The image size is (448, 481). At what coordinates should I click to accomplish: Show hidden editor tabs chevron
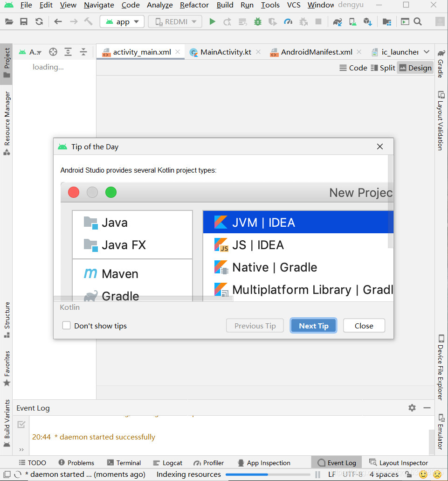[x=427, y=52]
